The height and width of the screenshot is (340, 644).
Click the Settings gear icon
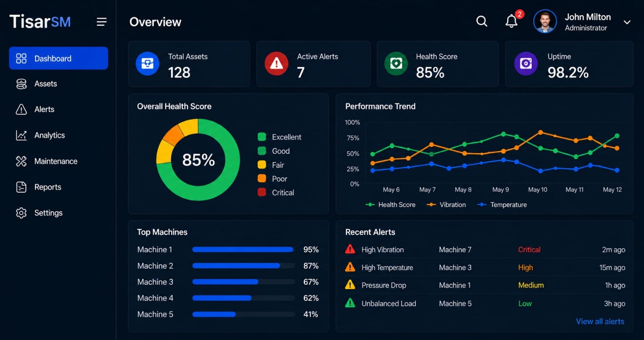[x=21, y=213]
